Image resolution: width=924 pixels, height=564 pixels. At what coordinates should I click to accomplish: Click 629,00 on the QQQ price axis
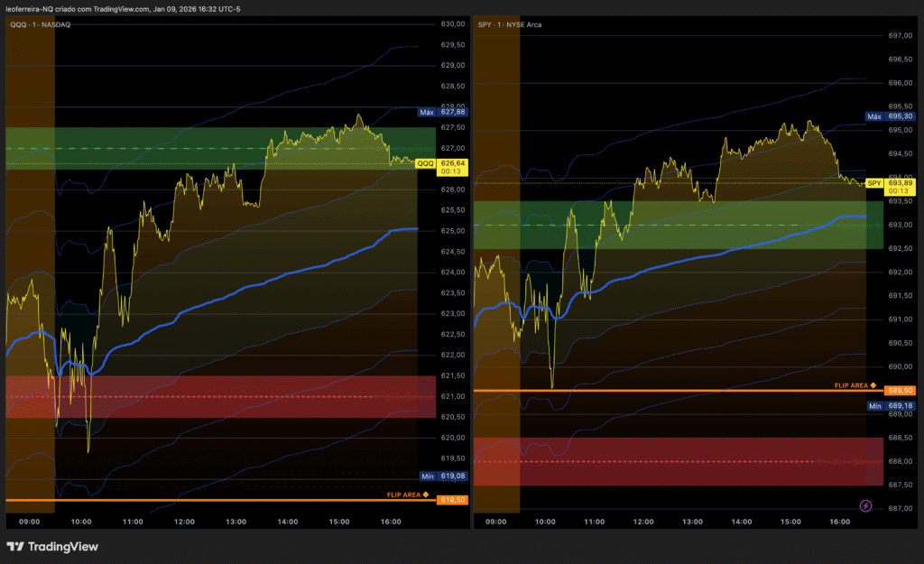click(x=453, y=65)
